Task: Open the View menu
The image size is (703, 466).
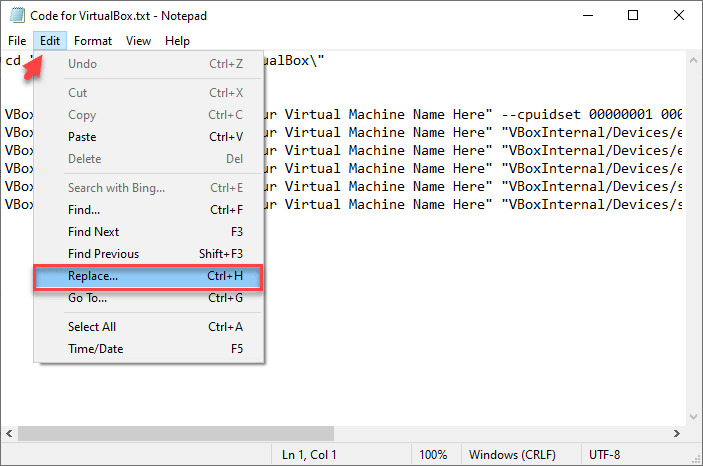Action: click(x=138, y=41)
